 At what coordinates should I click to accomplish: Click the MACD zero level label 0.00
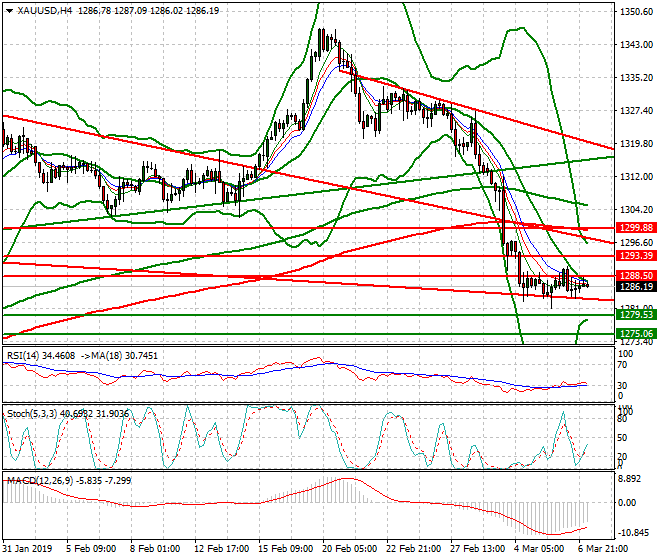click(628, 502)
